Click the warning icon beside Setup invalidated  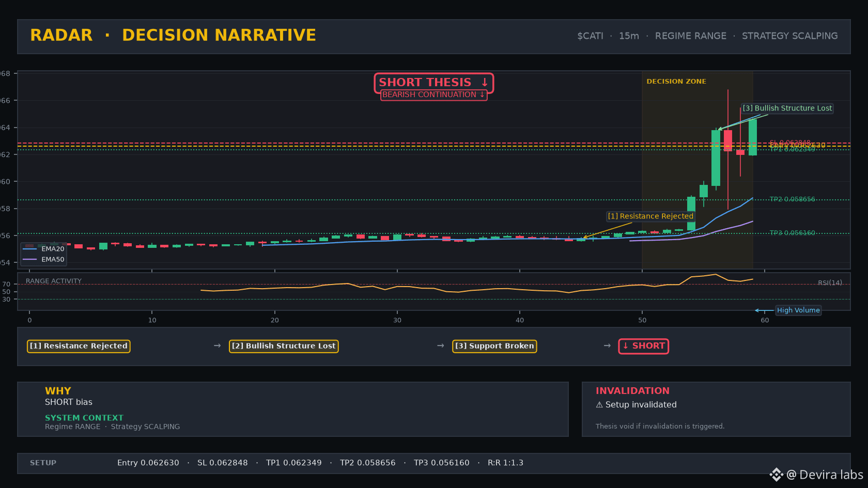click(x=599, y=405)
